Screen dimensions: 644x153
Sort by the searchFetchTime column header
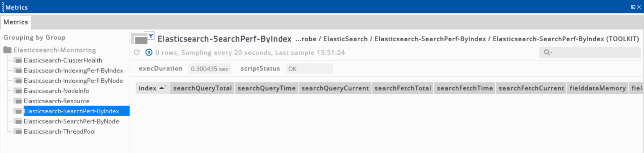[x=464, y=88]
